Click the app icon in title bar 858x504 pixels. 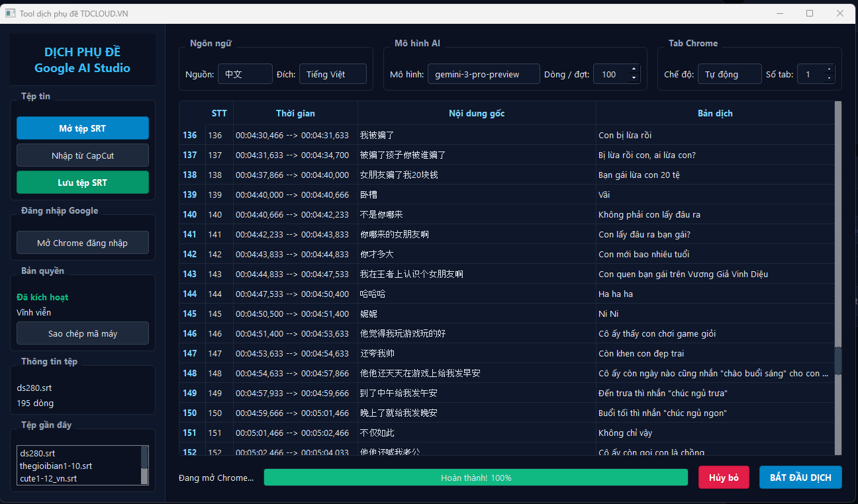pos(11,13)
